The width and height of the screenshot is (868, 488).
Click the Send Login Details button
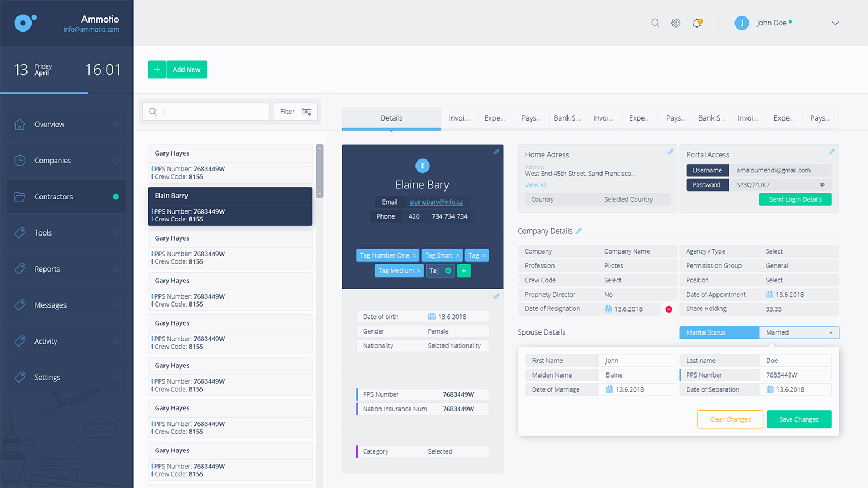[795, 199]
